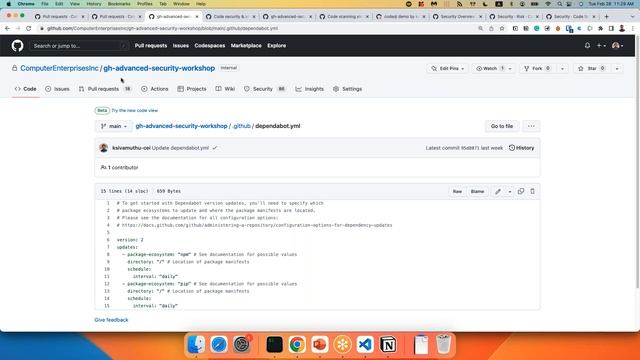Open Finder from the Dock
The height and width of the screenshot is (360, 640).
point(196,344)
